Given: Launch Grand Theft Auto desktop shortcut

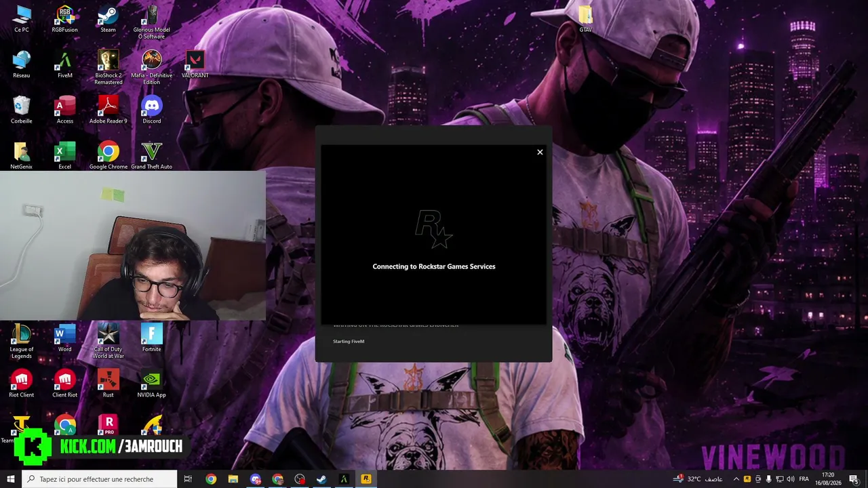Looking at the screenshot, I should click(x=152, y=156).
